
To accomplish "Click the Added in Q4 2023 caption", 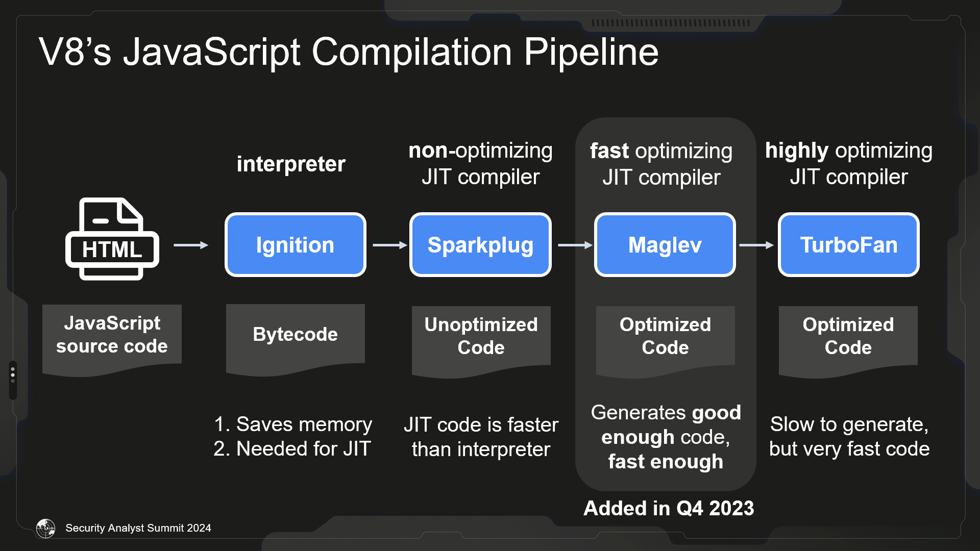I will coord(669,508).
